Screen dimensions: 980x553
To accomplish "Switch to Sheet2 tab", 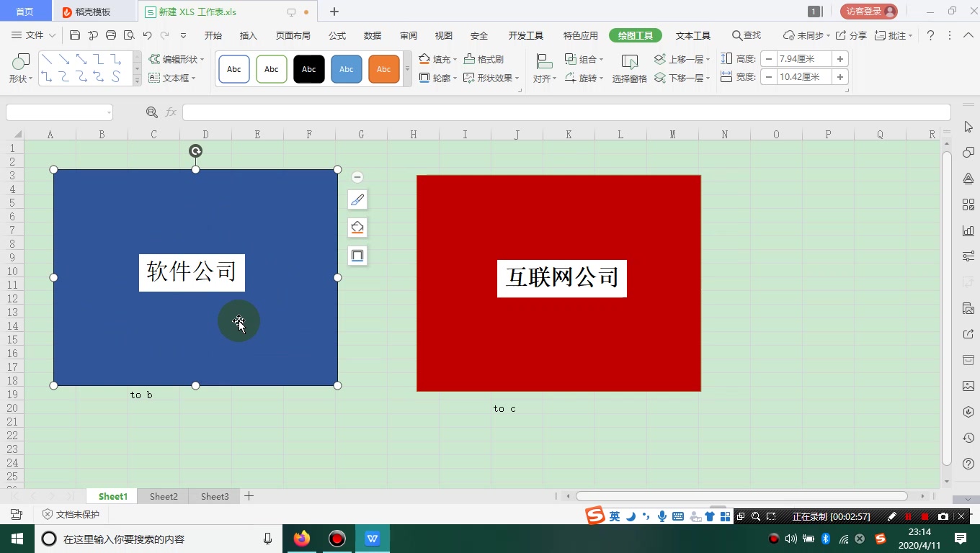I will point(164,497).
